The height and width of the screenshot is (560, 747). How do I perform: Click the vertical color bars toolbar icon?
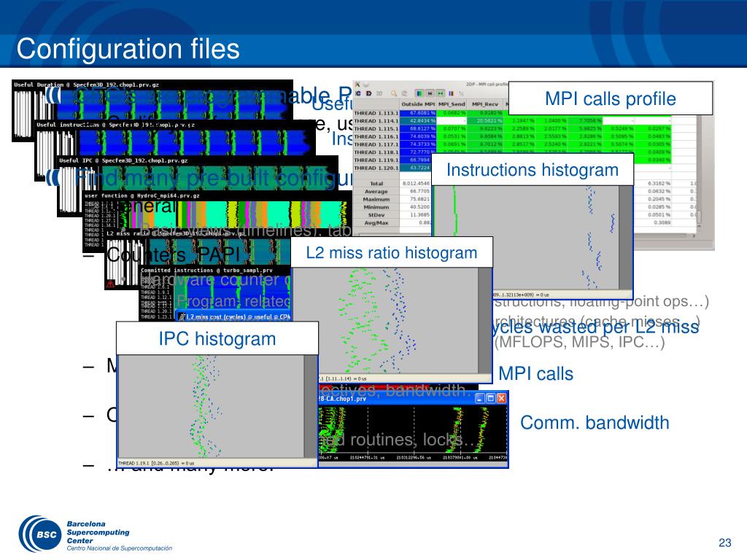click(451, 94)
